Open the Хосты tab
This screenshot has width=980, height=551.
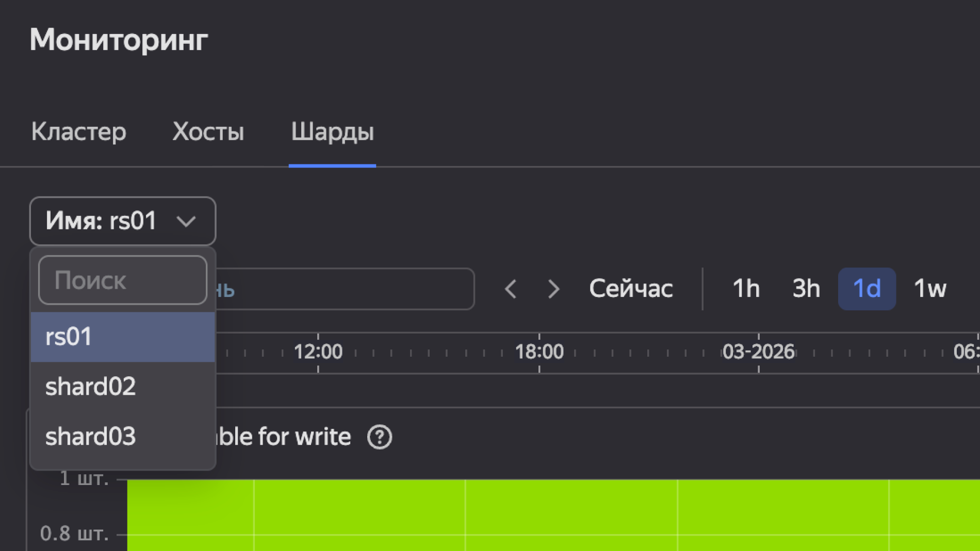coord(208,132)
